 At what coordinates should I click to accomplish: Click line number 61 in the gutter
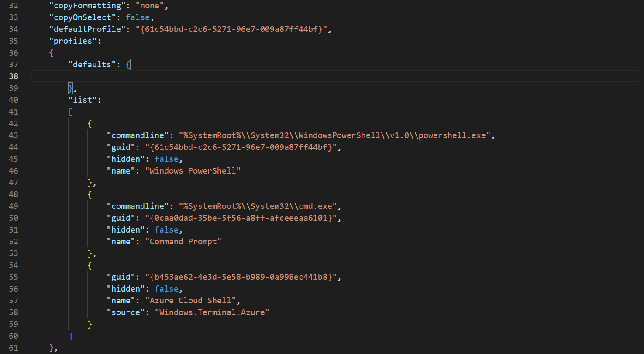14,348
